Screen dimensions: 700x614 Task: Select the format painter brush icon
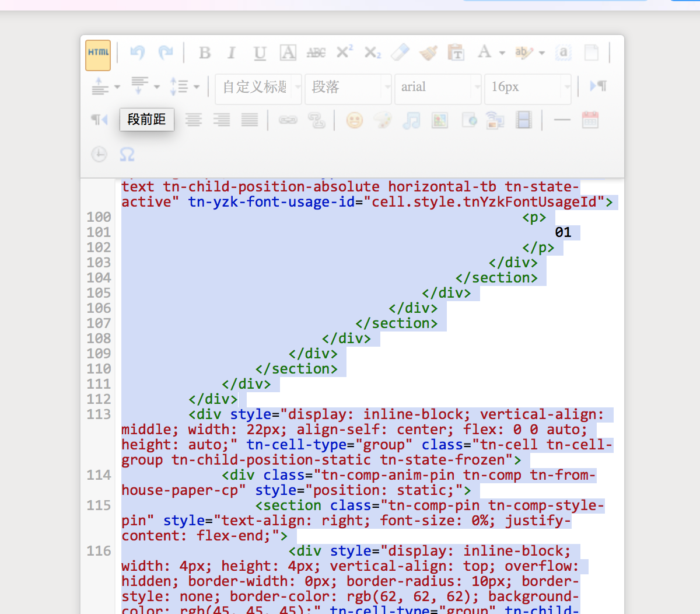pos(428,53)
